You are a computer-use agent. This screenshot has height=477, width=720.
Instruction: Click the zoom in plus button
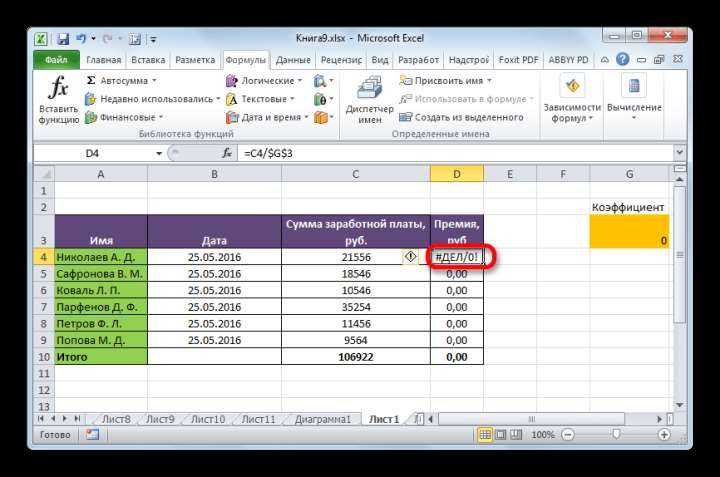coord(664,434)
